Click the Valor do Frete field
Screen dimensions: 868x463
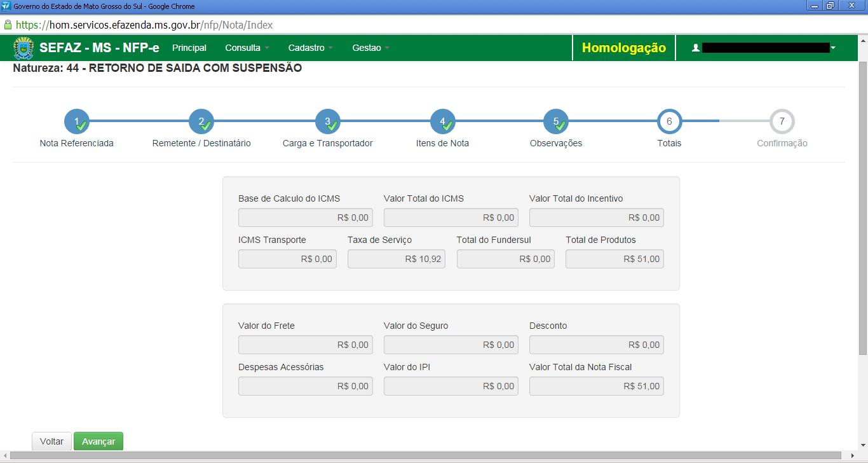point(306,345)
